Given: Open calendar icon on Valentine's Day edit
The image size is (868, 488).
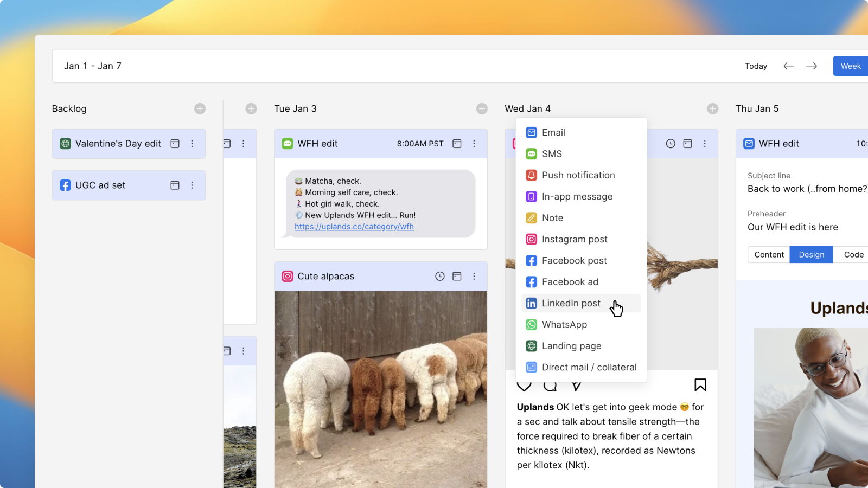Looking at the screenshot, I should (175, 144).
